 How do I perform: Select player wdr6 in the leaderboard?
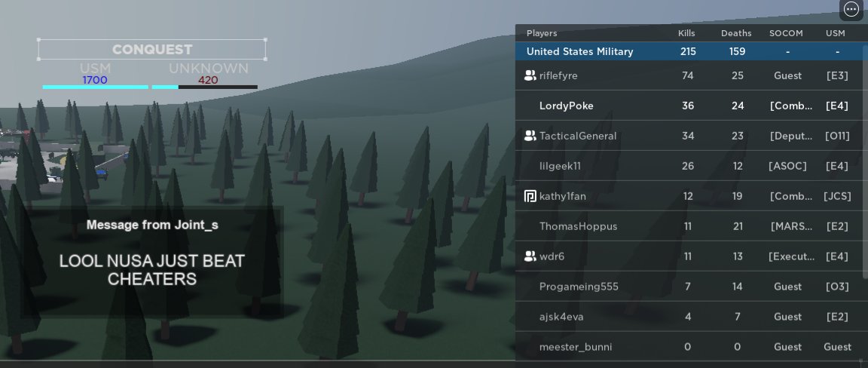[689, 256]
